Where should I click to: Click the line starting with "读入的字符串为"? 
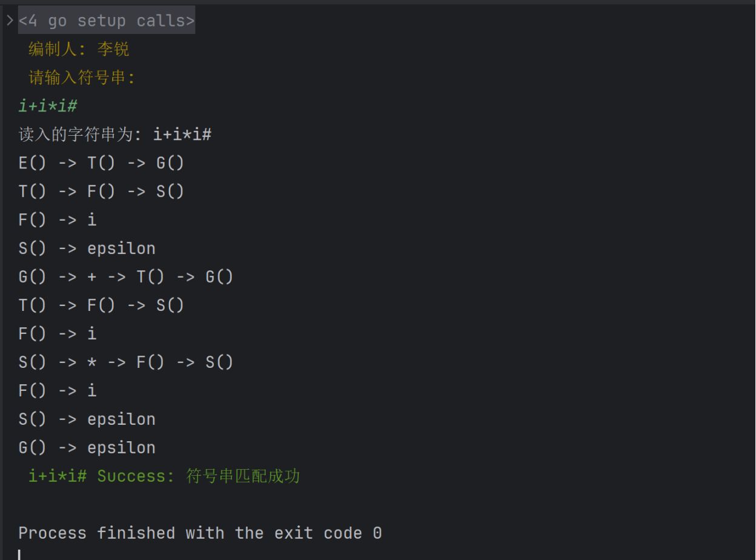[x=115, y=135]
